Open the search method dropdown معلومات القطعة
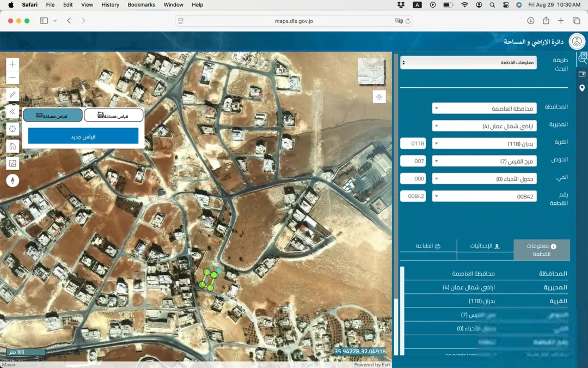588x368 pixels. [468, 62]
